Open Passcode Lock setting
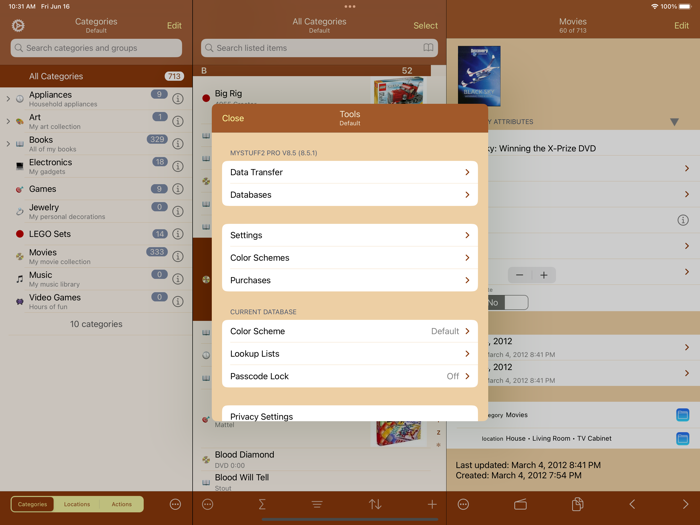700x525 pixels. 350,376
